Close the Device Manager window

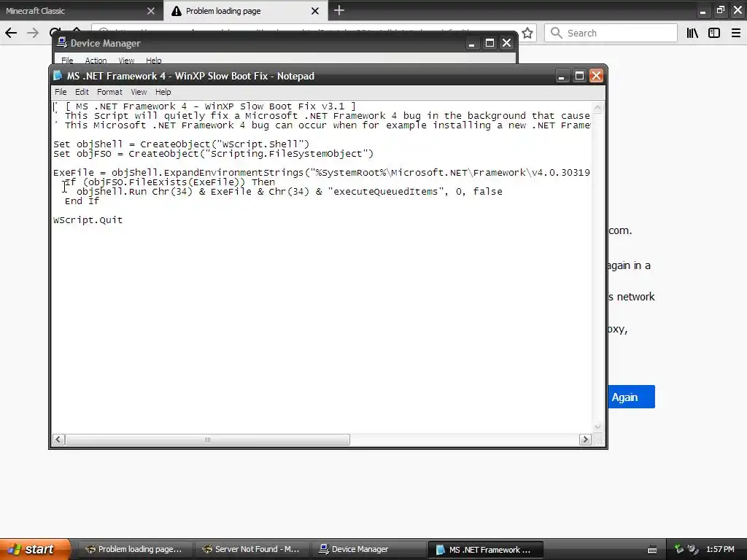click(x=506, y=43)
